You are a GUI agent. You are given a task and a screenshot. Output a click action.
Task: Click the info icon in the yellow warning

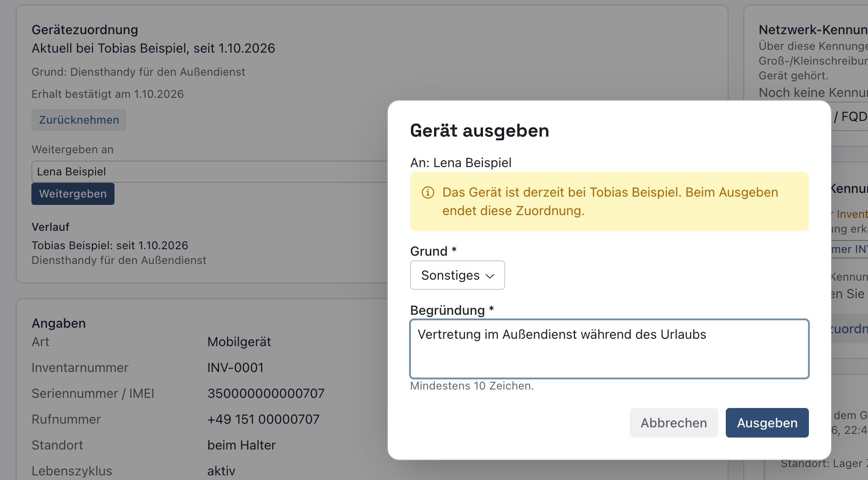428,192
